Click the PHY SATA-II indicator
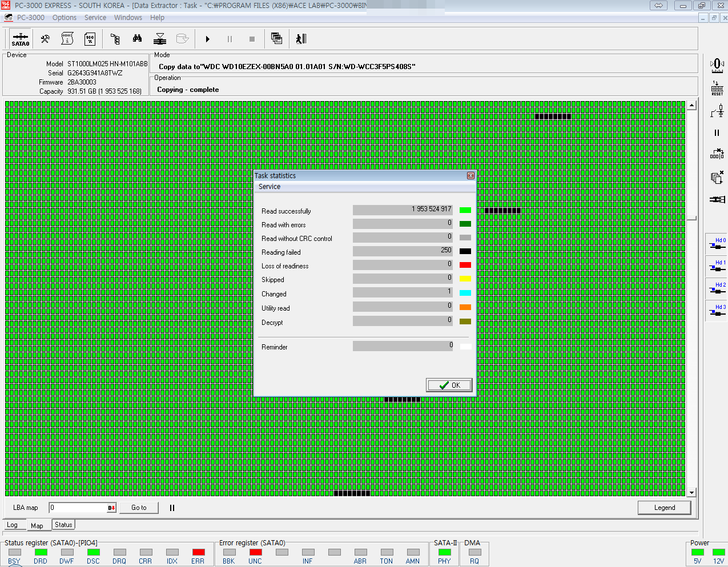Viewport: 728px width, 567px height. click(x=444, y=552)
